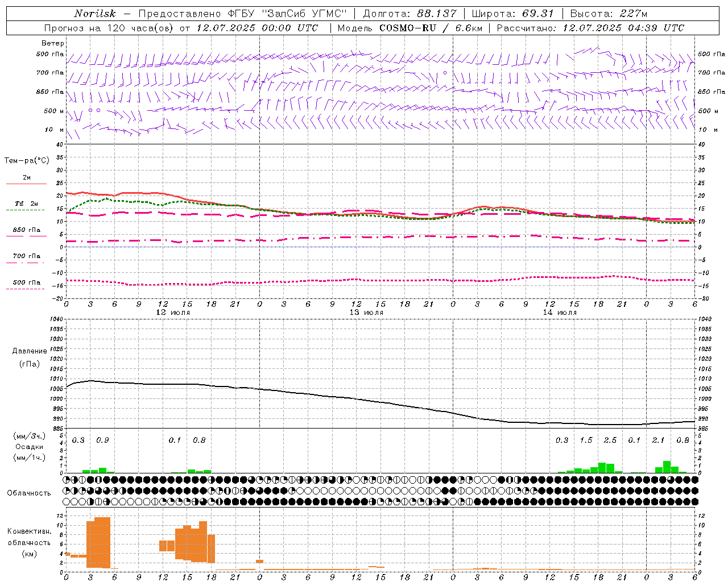Click the "Высота: 227м" header field
Viewport: 728px width, 582px height.
609,14
